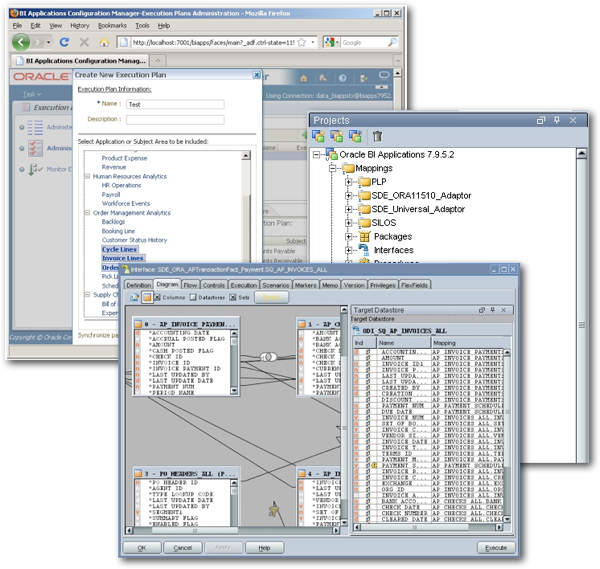
Task: Open Firefox Bookmarks menu
Action: pyautogui.click(x=112, y=26)
